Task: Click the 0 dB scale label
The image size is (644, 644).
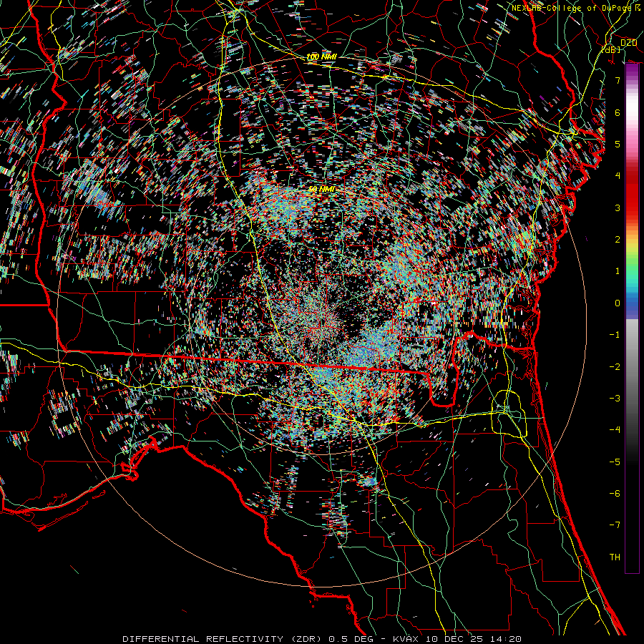Action: pos(618,303)
